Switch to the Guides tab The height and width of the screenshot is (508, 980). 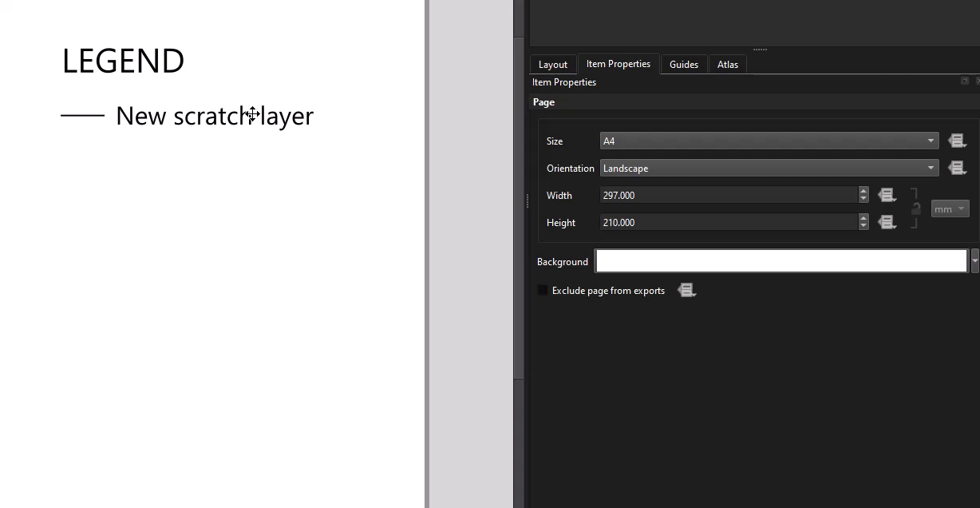pos(683,65)
